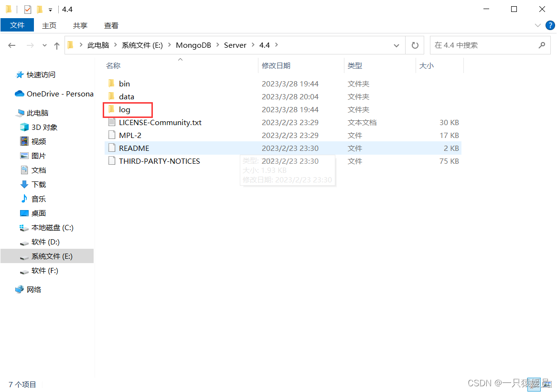Click the Back navigation arrow
The image size is (557, 392).
click(12, 45)
